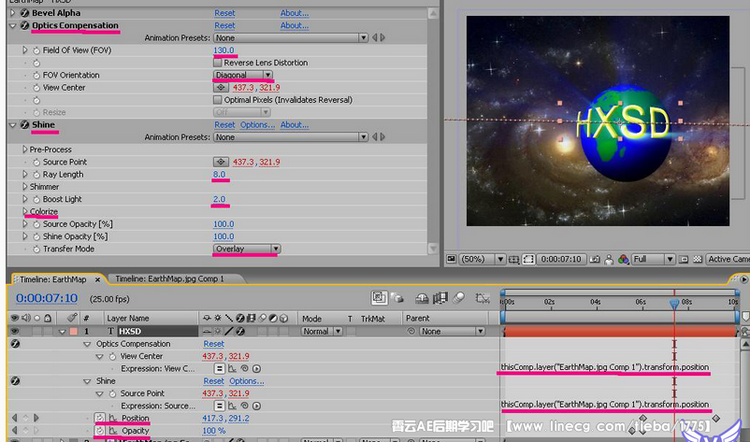The image size is (750, 442).
Task: Click the Show Last Snapshot person icon
Action: [x=609, y=259]
